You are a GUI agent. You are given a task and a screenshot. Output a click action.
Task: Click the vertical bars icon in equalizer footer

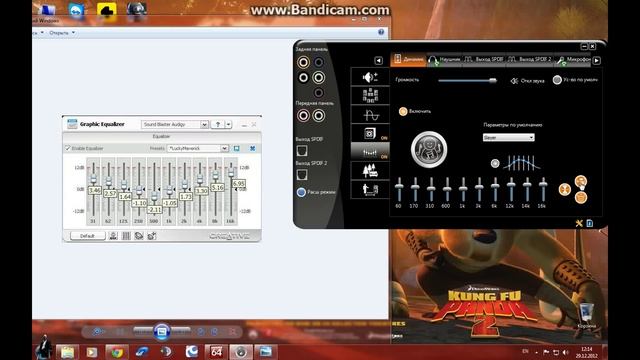click(126, 236)
